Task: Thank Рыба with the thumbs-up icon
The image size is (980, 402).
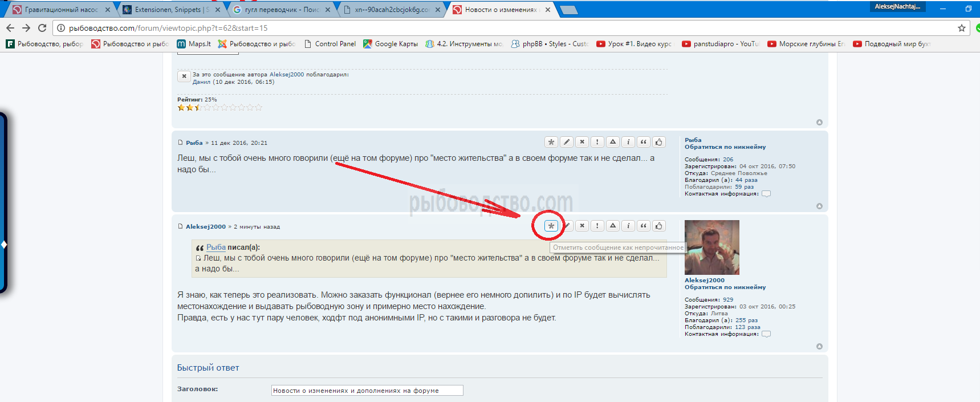Action: (x=659, y=142)
